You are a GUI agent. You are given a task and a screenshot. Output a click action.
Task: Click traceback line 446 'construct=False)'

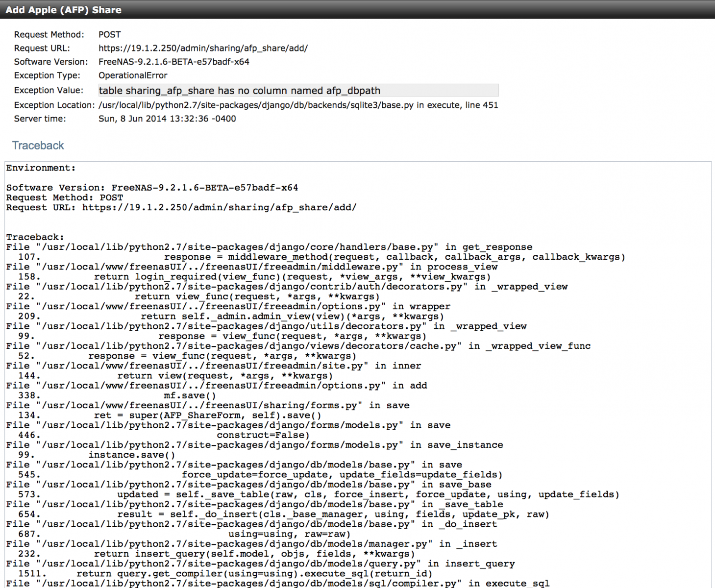[164, 435]
